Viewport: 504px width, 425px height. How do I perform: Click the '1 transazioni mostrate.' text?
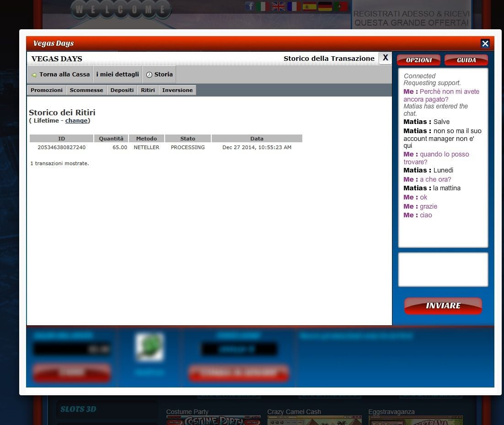click(x=59, y=163)
